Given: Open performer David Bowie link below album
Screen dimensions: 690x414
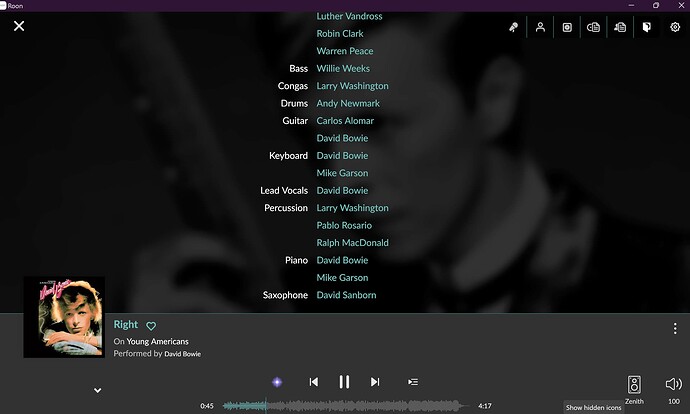Looking at the screenshot, I should 183,354.
